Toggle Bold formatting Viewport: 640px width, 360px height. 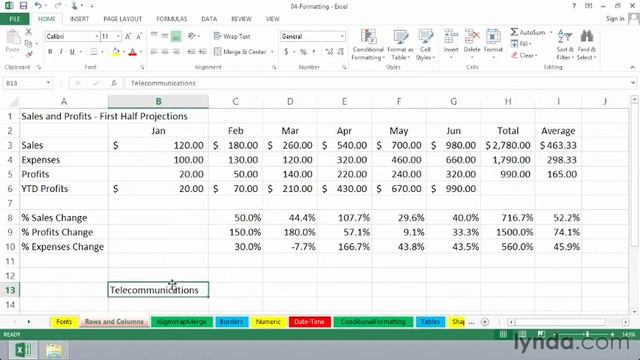point(50,51)
